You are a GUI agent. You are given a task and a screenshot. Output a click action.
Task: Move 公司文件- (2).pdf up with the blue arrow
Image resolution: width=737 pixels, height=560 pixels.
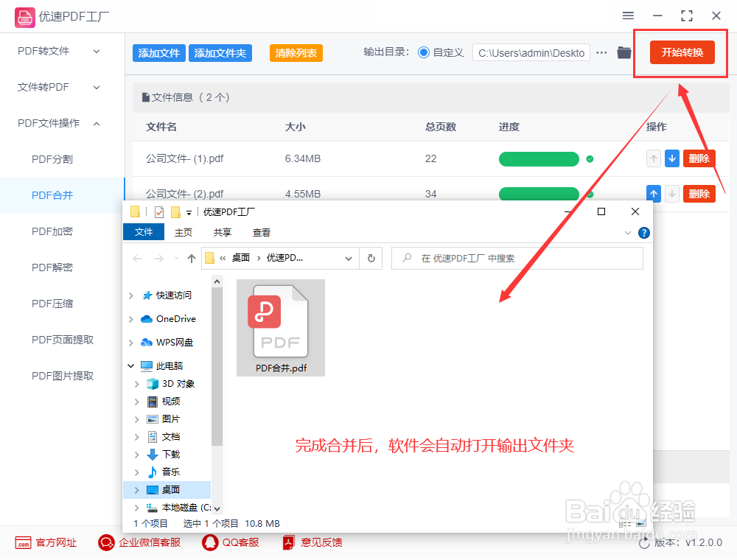click(653, 194)
